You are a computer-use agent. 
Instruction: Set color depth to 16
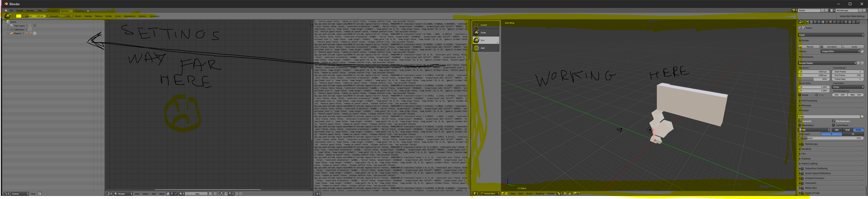[x=853, y=134]
